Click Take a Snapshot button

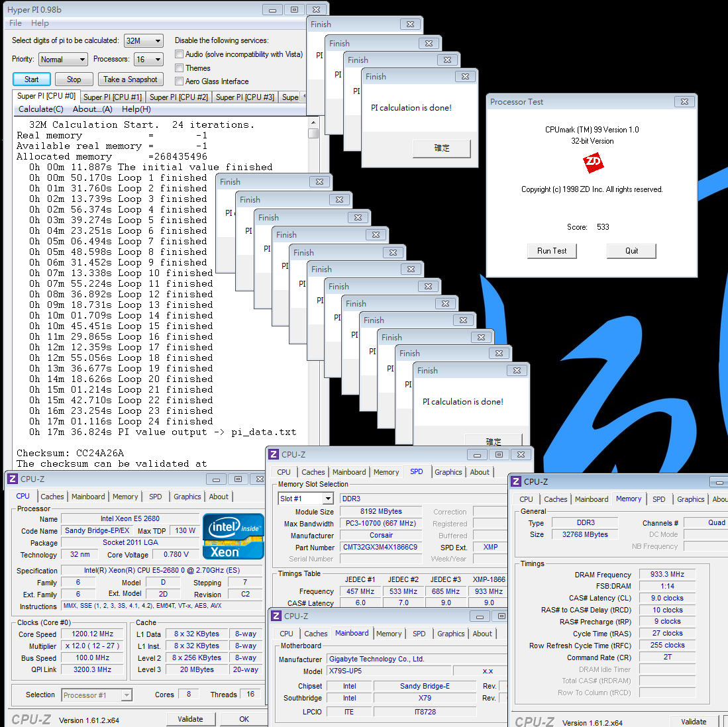tap(130, 79)
